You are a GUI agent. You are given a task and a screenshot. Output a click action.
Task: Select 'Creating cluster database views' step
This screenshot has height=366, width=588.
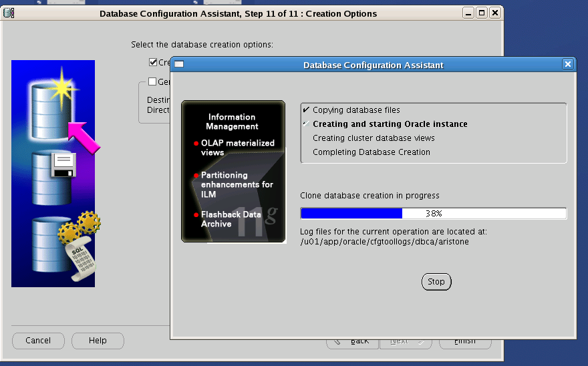[x=374, y=138]
